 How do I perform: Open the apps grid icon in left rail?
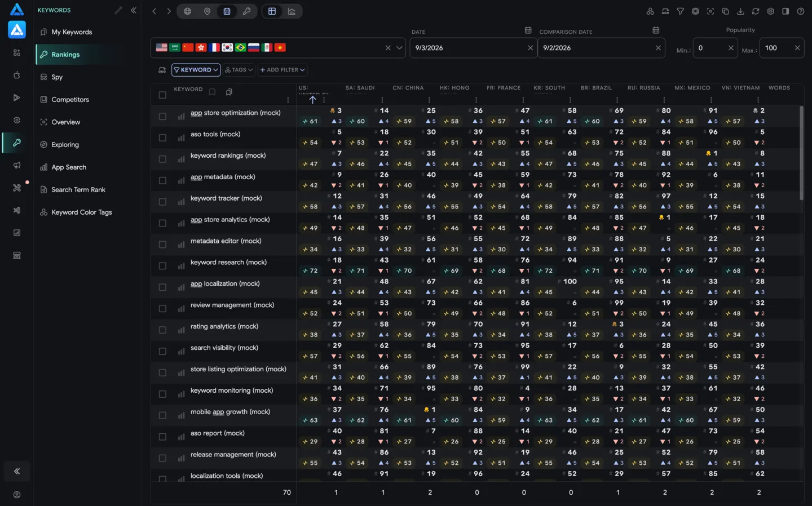click(17, 52)
